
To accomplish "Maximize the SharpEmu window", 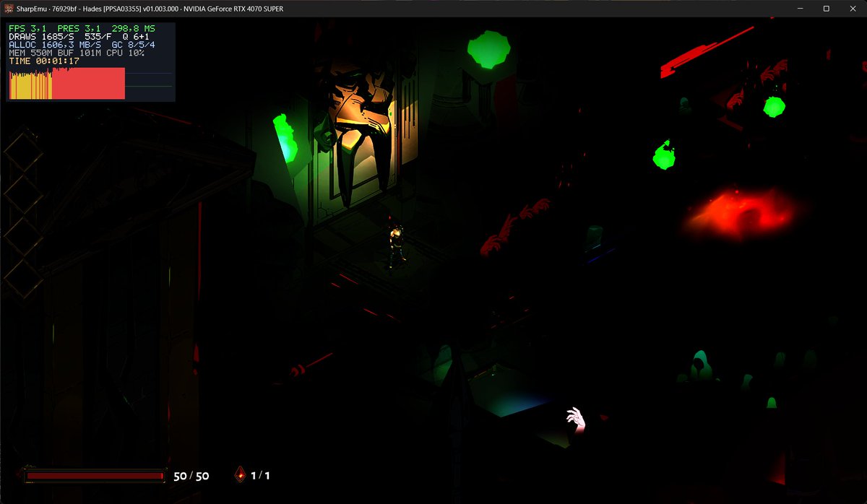I will [x=827, y=8].
